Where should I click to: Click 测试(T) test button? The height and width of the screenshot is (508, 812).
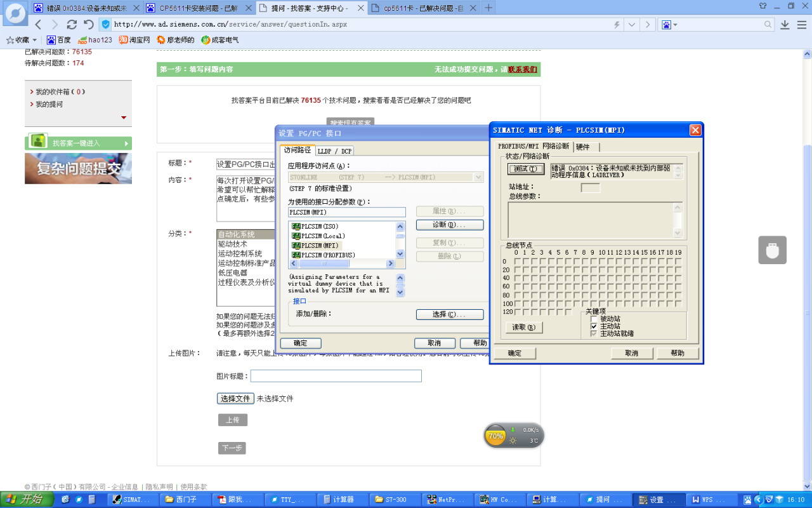coord(527,169)
